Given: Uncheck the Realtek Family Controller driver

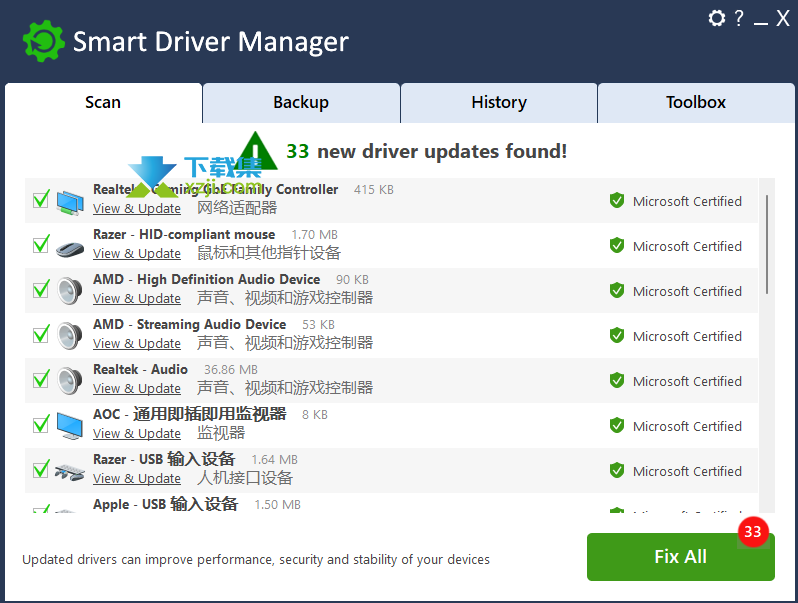Looking at the screenshot, I should click(x=41, y=199).
